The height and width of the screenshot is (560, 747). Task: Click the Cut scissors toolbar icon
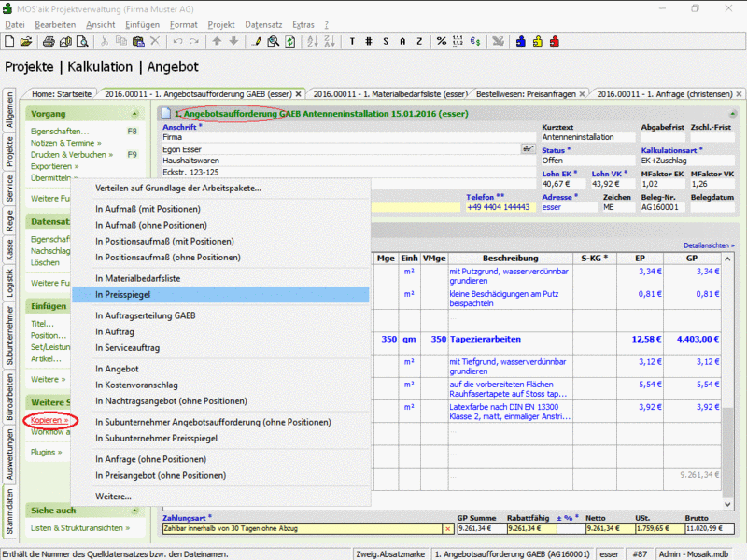click(105, 41)
